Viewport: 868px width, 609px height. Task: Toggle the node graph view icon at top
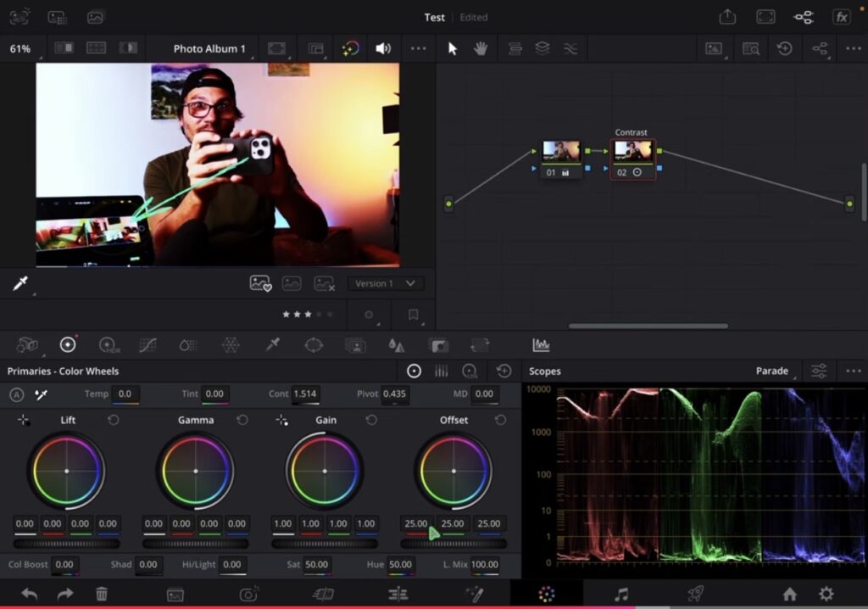pyautogui.click(x=804, y=17)
